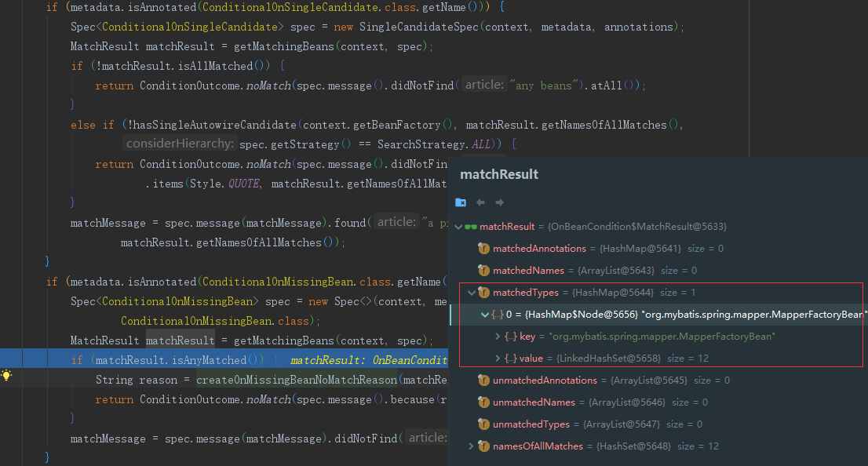Screen dimensions: 868x466
Task: Click the forward arrow in debugger popup
Action: [x=499, y=202]
